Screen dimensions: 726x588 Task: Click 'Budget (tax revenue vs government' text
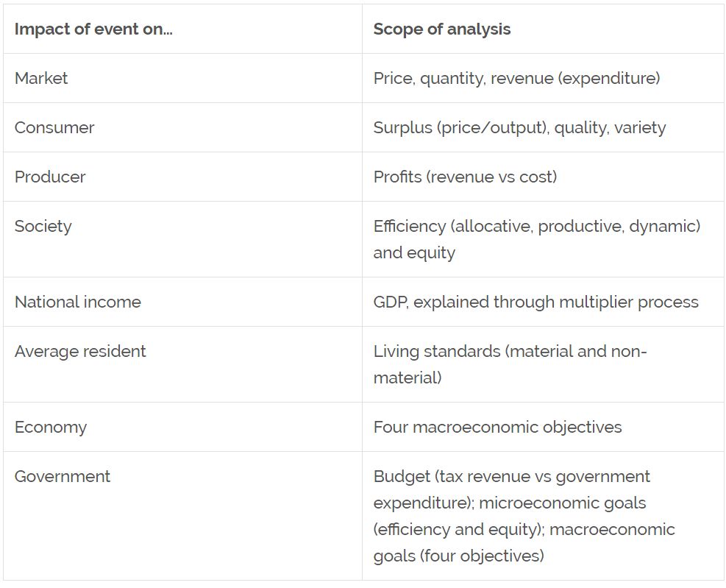tap(512, 477)
